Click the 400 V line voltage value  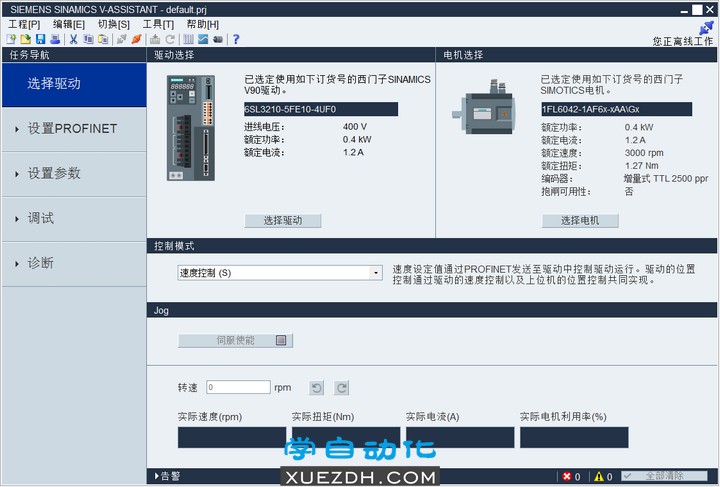[x=354, y=127]
